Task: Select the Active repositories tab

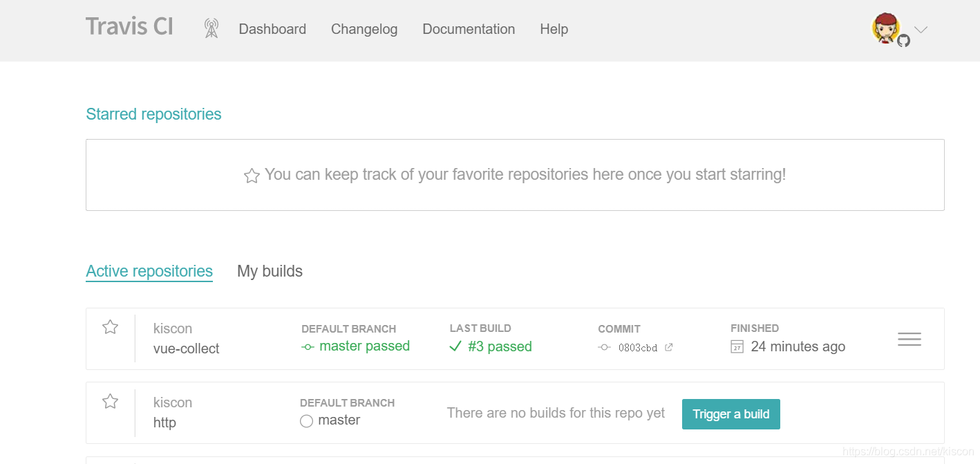Action: (149, 271)
